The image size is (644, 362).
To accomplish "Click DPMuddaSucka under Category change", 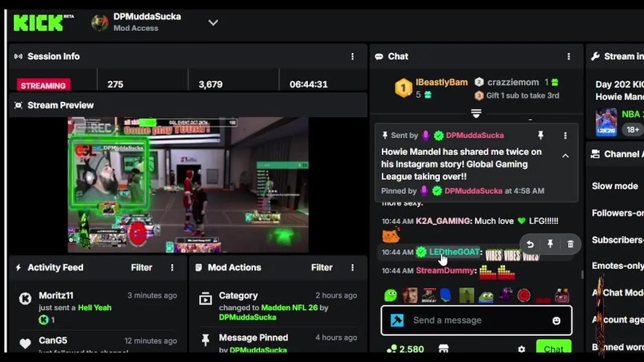I will click(248, 317).
